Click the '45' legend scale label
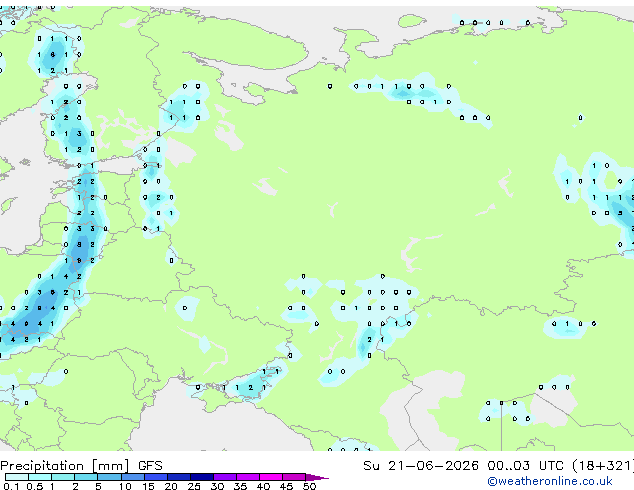This screenshot has height=490, width=634. pyautogui.click(x=286, y=486)
